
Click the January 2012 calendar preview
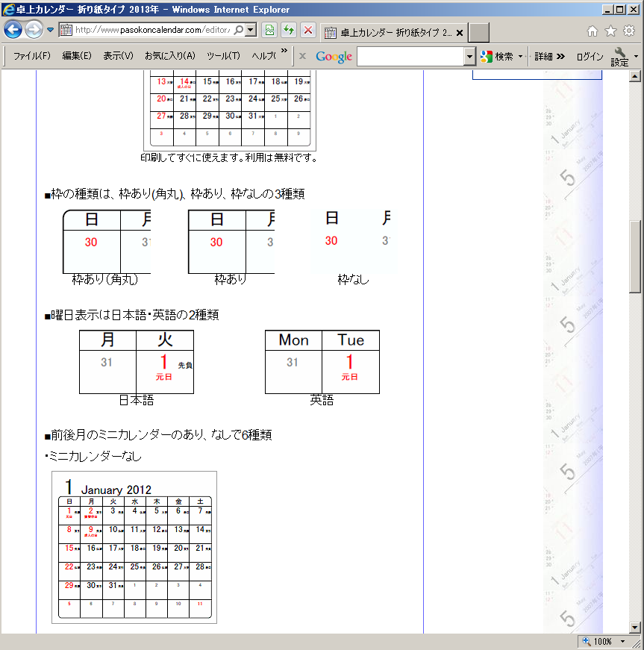tap(134, 547)
